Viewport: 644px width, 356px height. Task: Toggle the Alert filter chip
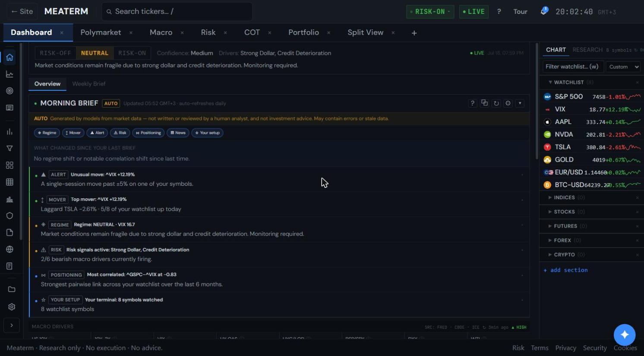tap(97, 133)
